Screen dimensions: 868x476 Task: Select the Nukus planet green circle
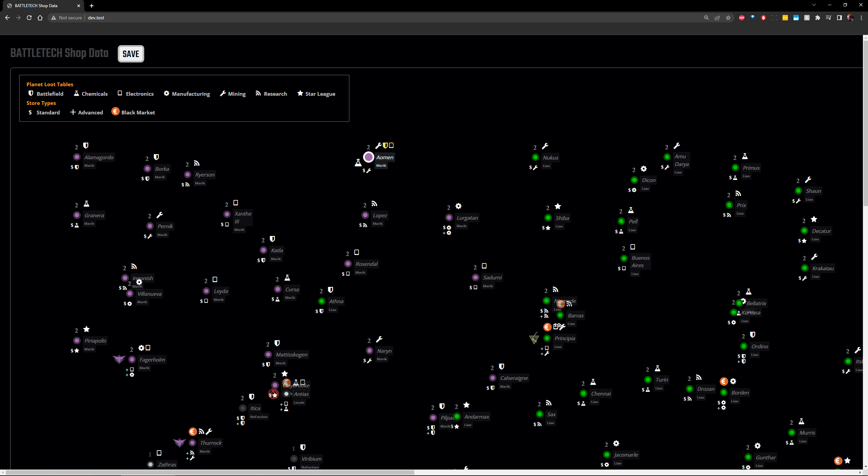535,157
